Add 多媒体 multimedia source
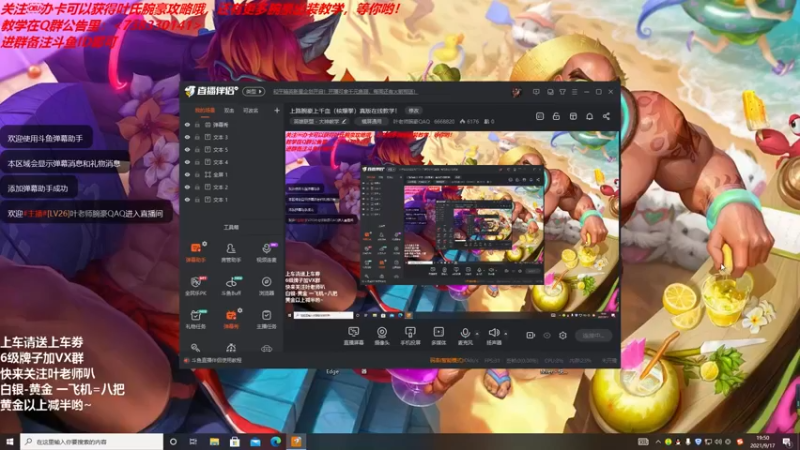 coord(438,336)
